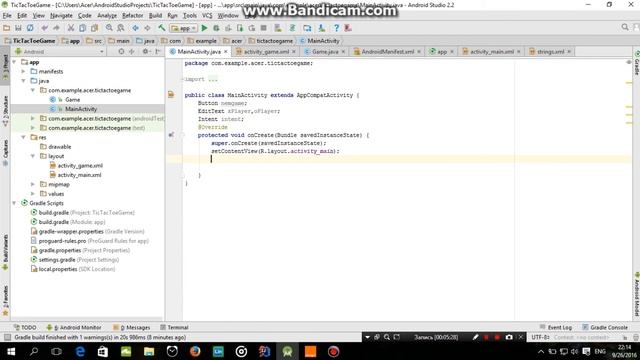Viewport: 640px width, 360px height.
Task: Collapse the layout folder
Action: 33,156
